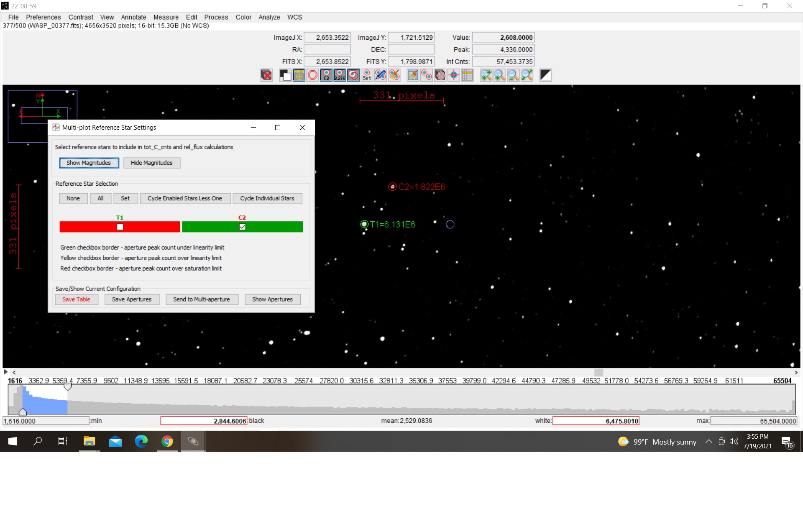Click the delete image slice icon
The width and height of the screenshot is (803, 532).
tap(266, 75)
